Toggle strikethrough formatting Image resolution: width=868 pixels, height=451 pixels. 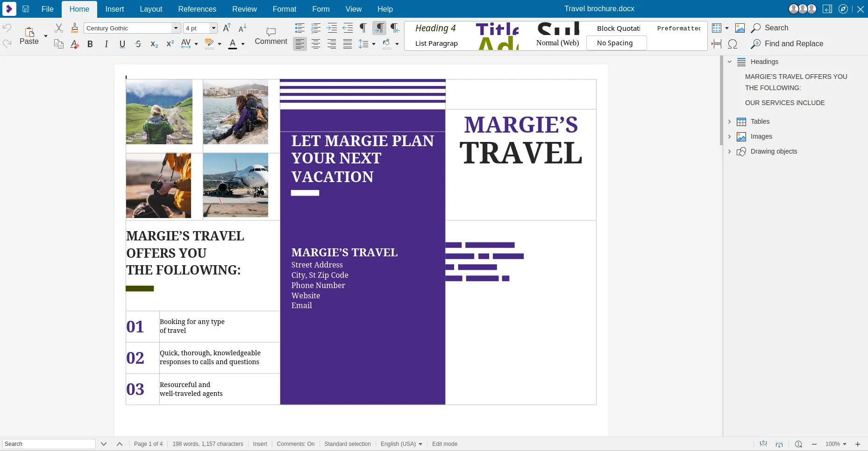pyautogui.click(x=138, y=44)
